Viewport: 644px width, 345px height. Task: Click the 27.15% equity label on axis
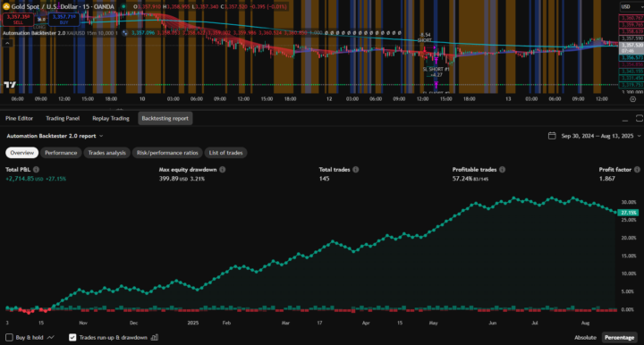coord(629,213)
